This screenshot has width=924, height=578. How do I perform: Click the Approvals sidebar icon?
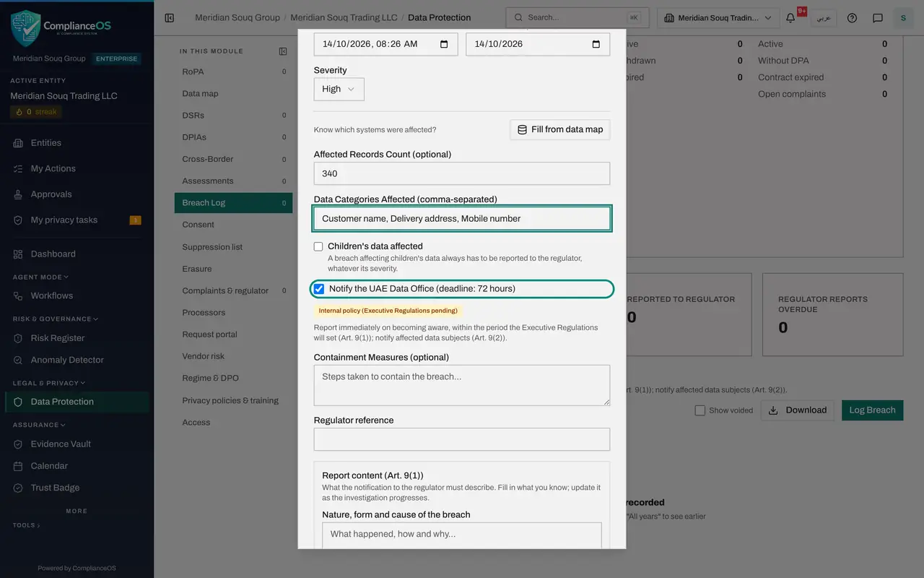(x=18, y=194)
